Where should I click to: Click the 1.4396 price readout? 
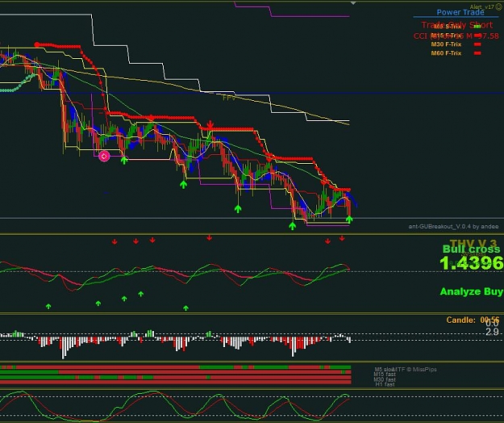click(x=472, y=263)
